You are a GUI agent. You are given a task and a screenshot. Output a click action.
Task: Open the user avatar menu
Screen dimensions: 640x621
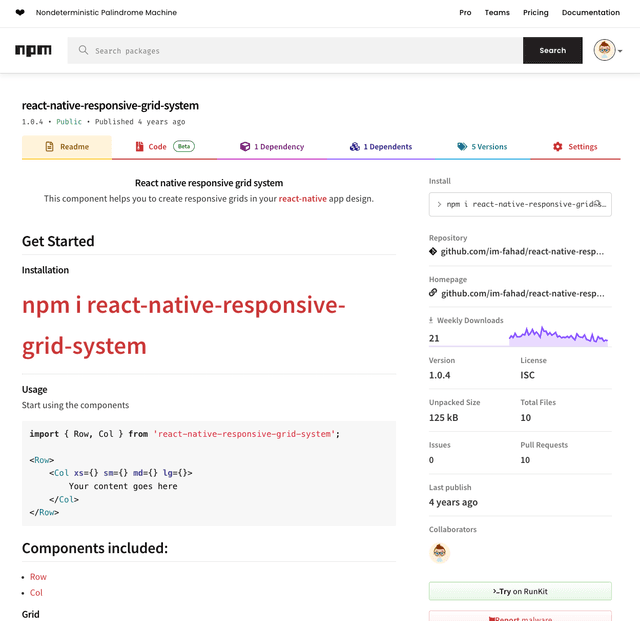coord(604,50)
